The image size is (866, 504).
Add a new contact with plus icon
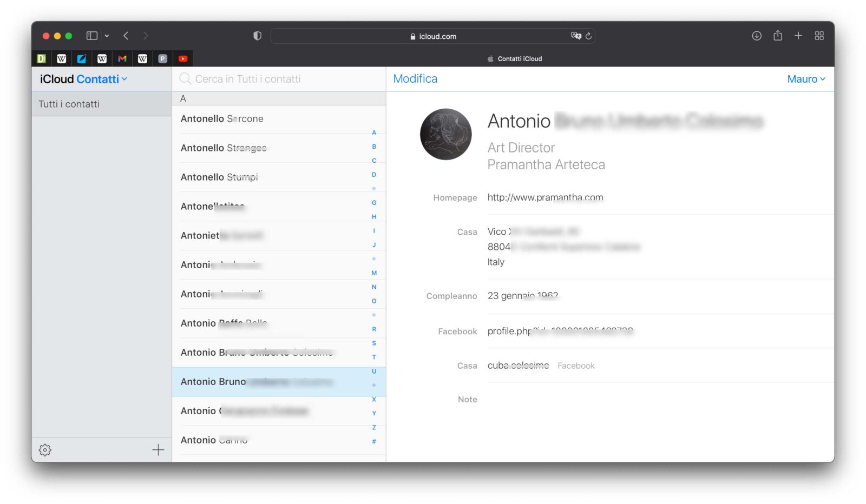[x=158, y=450]
